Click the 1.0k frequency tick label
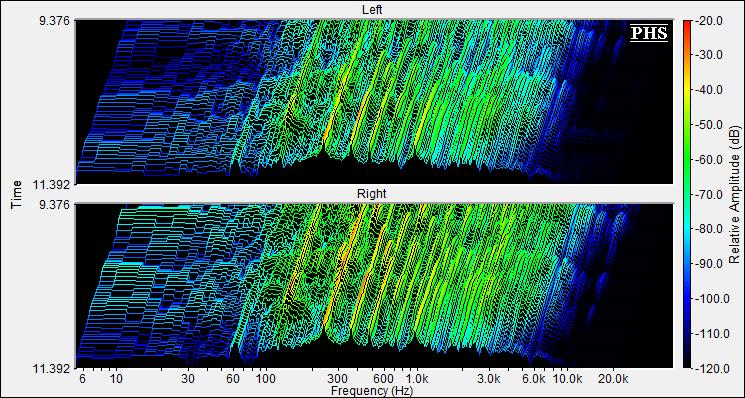This screenshot has width=745, height=398. point(417,379)
